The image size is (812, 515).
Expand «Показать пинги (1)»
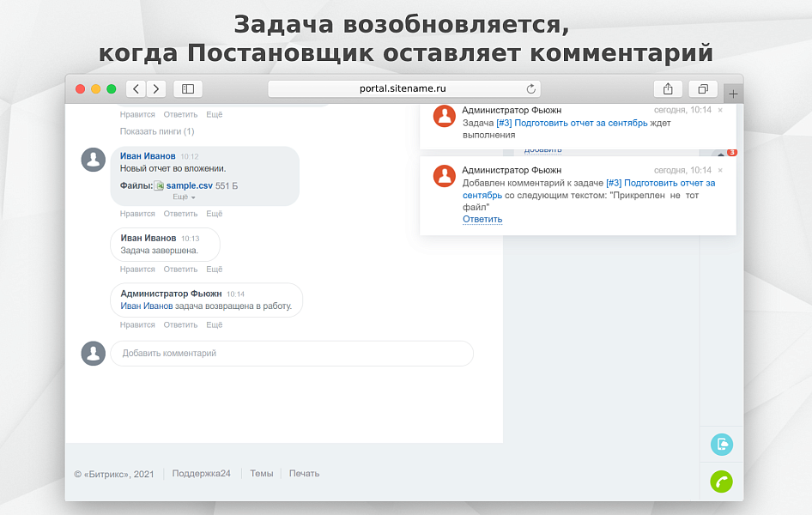[157, 131]
